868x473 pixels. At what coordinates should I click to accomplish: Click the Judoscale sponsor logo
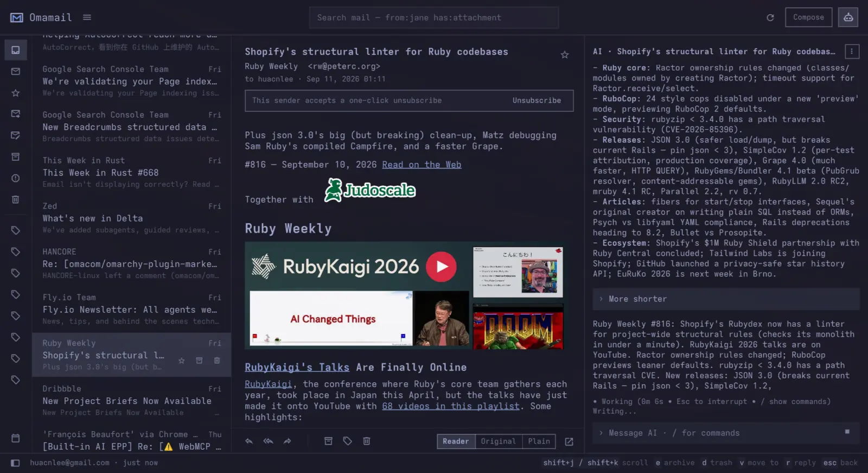pyautogui.click(x=370, y=190)
